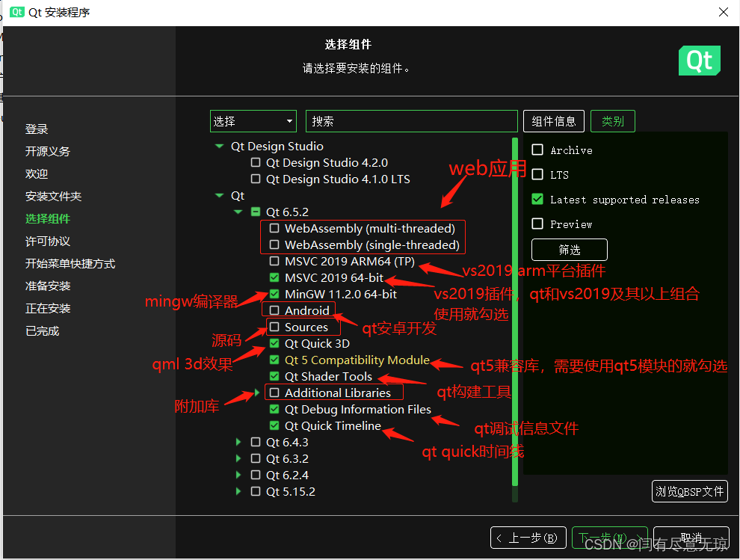740x560 pixels.
Task: Check Qt Design Studio 4.2.0 checkbox
Action: pyautogui.click(x=256, y=162)
